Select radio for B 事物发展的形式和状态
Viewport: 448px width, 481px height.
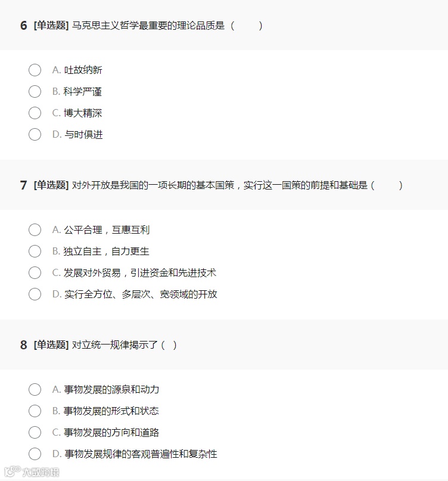35,411
